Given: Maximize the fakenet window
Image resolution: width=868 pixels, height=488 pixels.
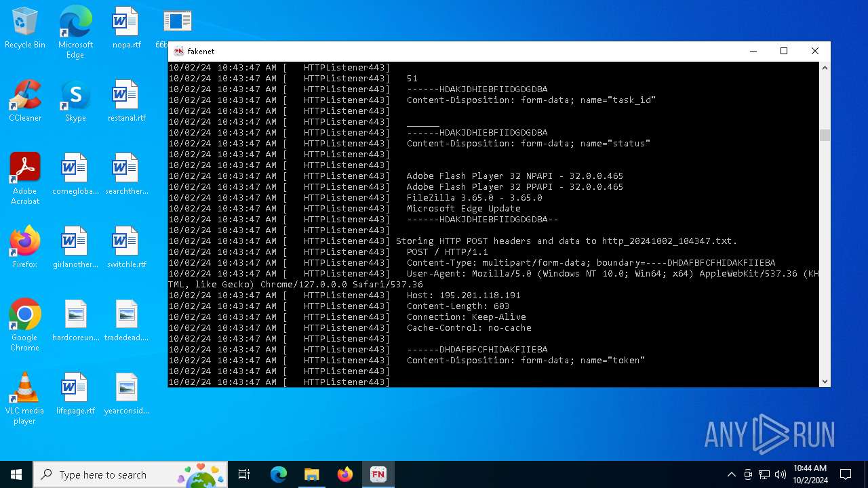Looking at the screenshot, I should coord(784,52).
